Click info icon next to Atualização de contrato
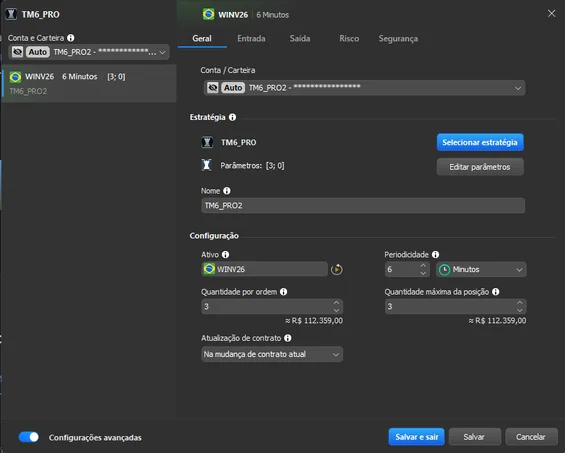565x453 pixels. [288, 338]
